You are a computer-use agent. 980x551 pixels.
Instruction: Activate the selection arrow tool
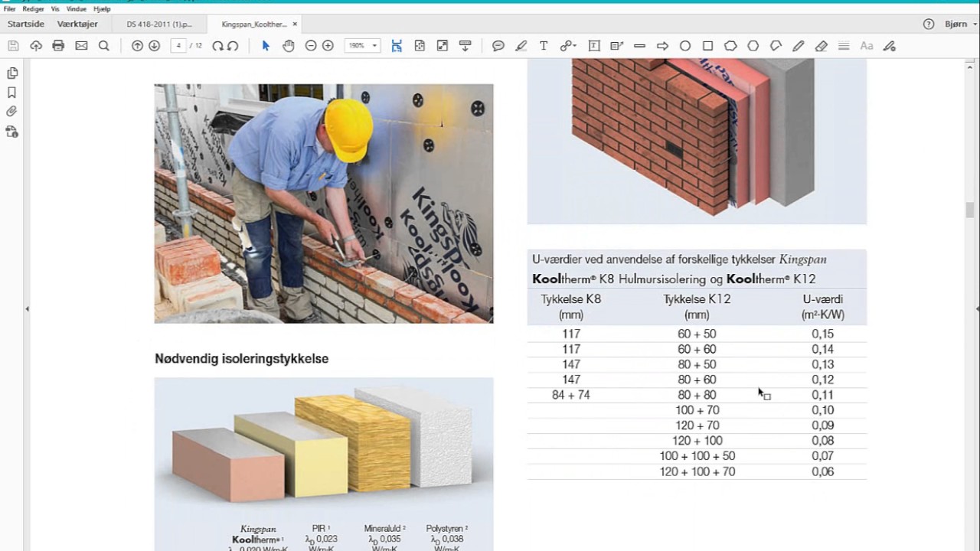266,46
